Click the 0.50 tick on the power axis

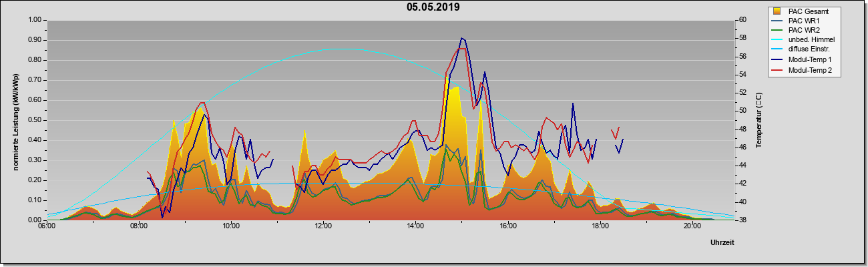34,120
